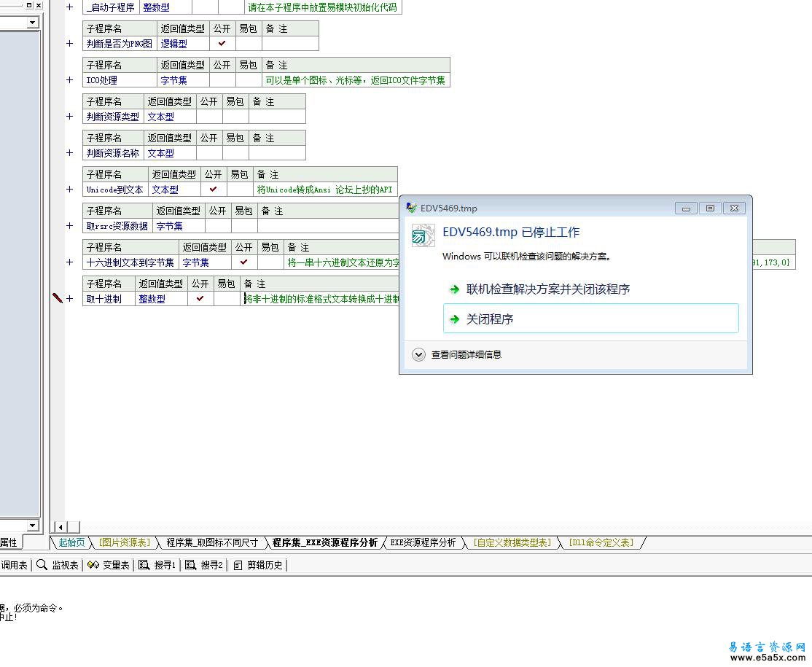Toggle 公开 for 判断资源类型
The image size is (812, 667).
tap(209, 117)
